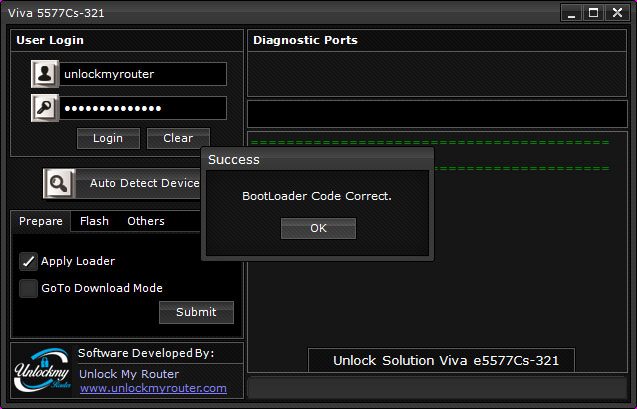Enable the GoTo Download Mode checkbox
Viewport: 637px width, 409px height.
[x=28, y=288]
